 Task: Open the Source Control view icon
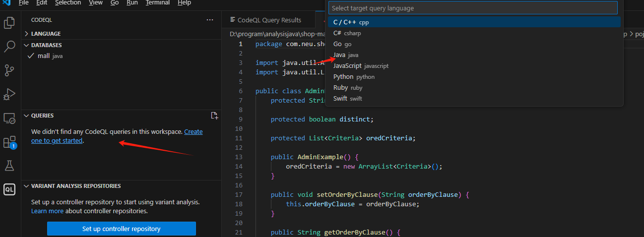(9, 70)
